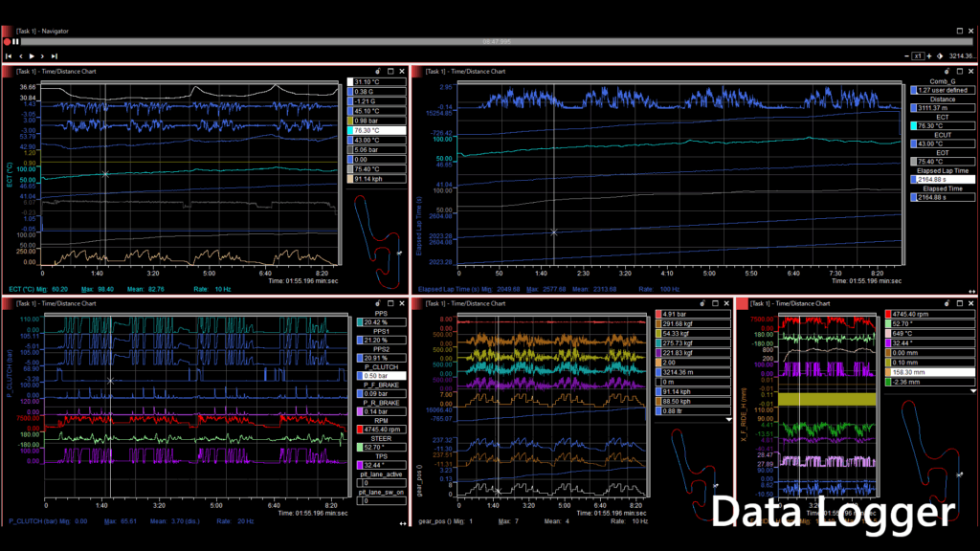Jump to start of the recording
The width and height of the screenshot is (980, 551).
click(9, 56)
